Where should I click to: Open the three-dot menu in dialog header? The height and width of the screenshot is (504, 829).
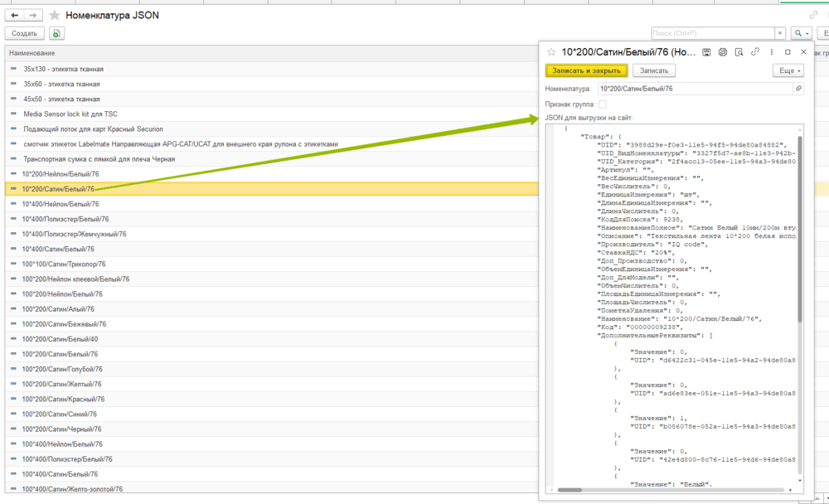(x=772, y=51)
